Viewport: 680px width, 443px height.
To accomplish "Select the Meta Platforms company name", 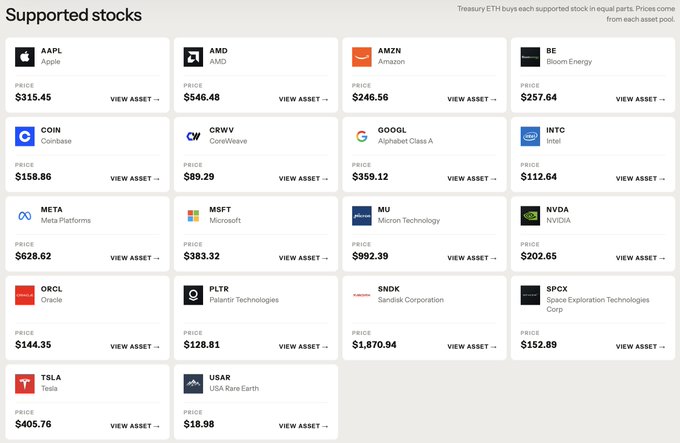I will tap(66, 220).
